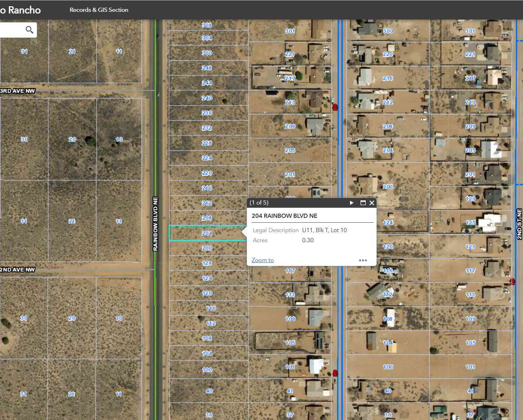Viewport: 523px width, 420px height.
Task: Click the 3RD AVE NW street label
Action: [17, 91]
